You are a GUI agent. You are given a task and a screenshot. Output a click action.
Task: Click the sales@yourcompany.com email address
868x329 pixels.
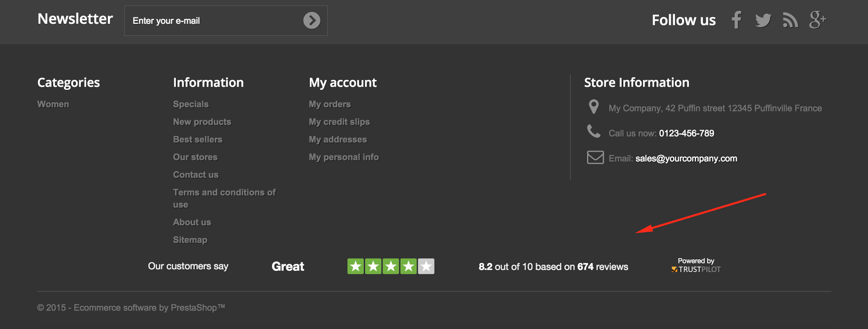pyautogui.click(x=686, y=158)
